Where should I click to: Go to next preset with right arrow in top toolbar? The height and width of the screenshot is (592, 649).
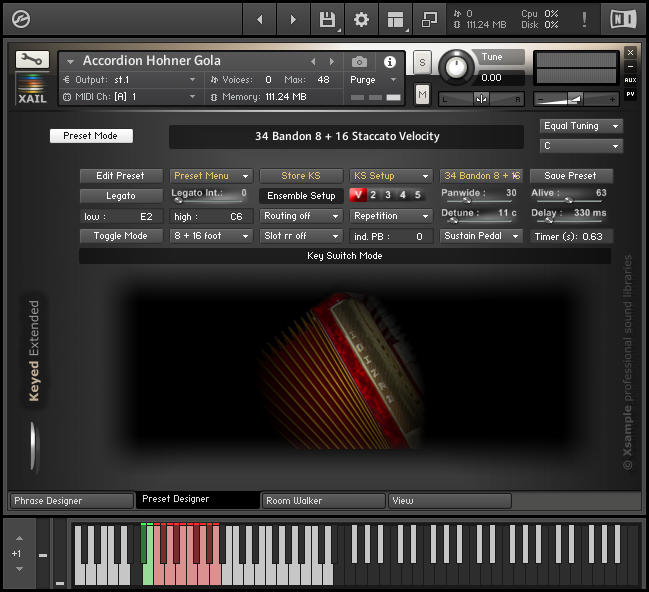pyautogui.click(x=293, y=19)
